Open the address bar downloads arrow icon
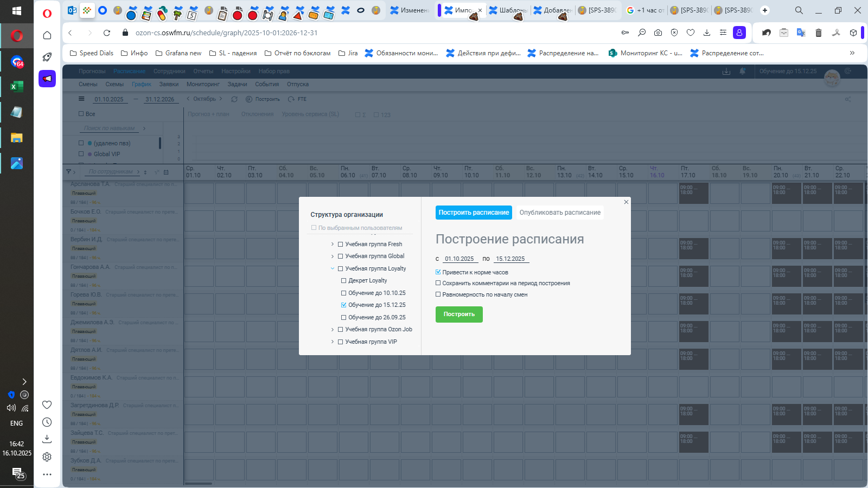 707,33
